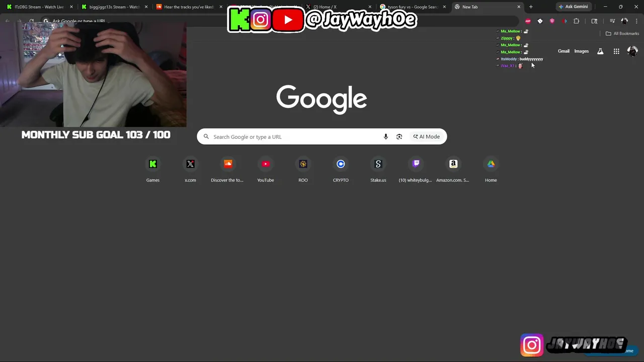Switch to 'Hear the tracks you've liked' tab

189,7
